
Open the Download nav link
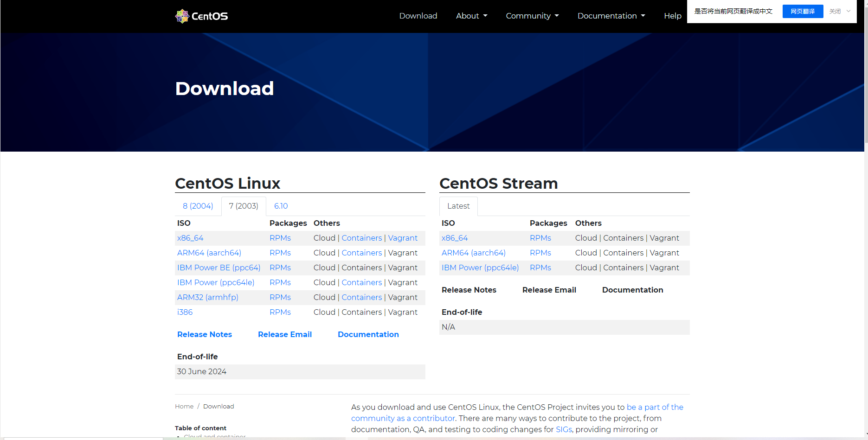click(x=418, y=16)
